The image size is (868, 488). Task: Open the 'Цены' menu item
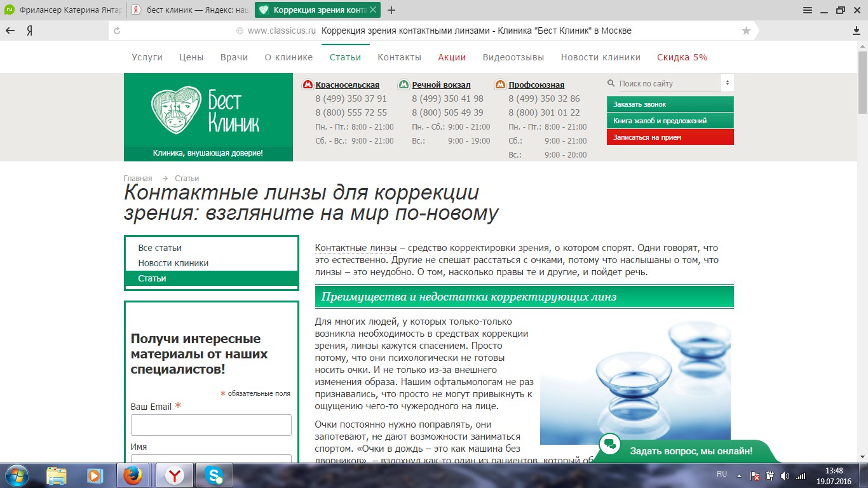click(191, 57)
